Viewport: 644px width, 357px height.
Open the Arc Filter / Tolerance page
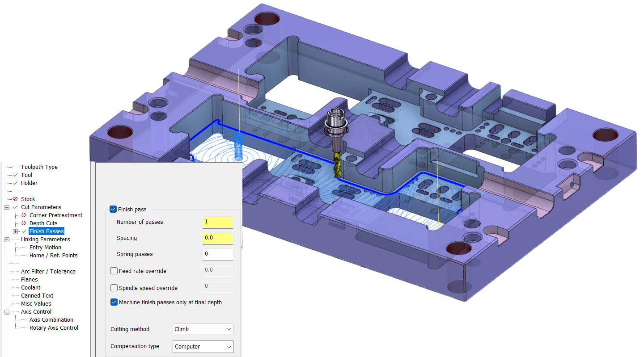pyautogui.click(x=48, y=272)
